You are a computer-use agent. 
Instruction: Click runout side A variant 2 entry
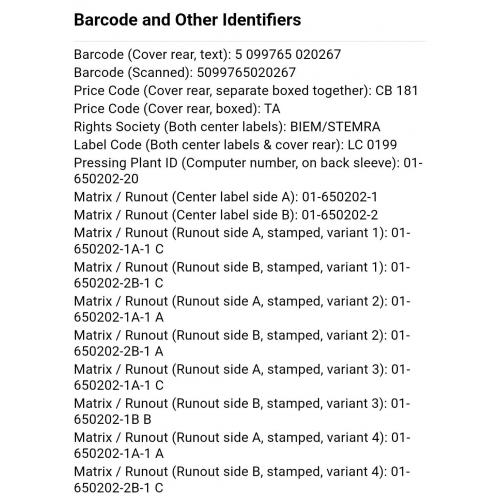[242, 309]
